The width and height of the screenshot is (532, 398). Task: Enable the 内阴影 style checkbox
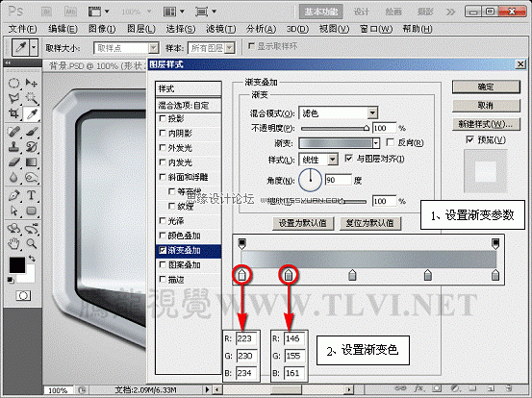163,134
